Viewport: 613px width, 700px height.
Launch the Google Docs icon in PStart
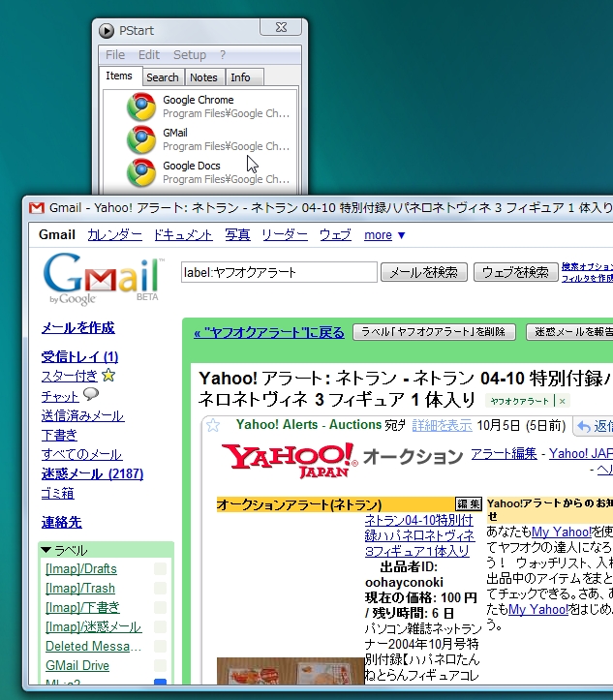click(x=141, y=172)
